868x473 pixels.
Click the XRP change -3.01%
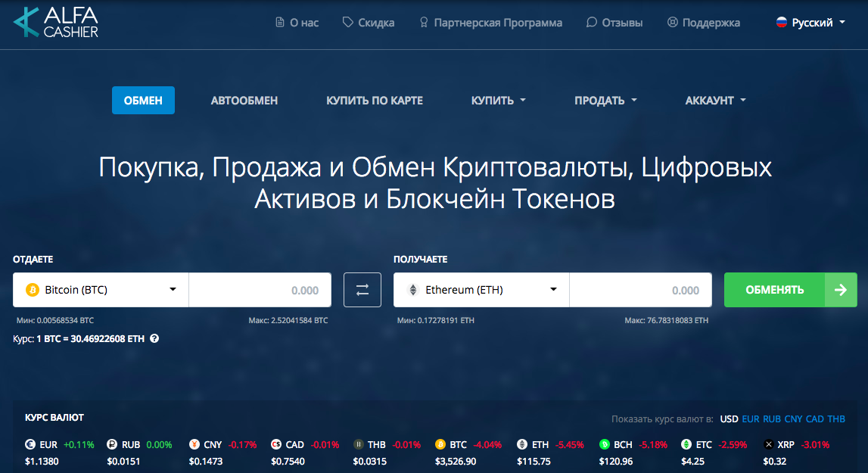tap(816, 445)
